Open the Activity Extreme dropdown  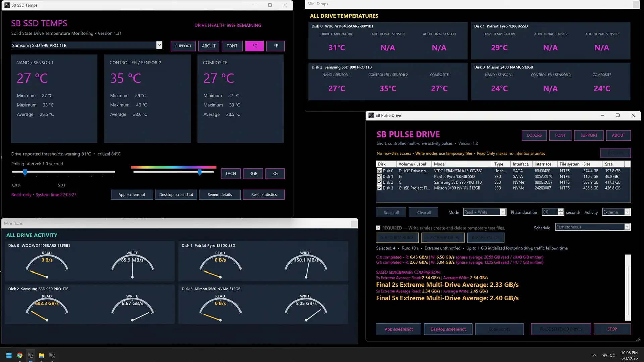click(627, 212)
